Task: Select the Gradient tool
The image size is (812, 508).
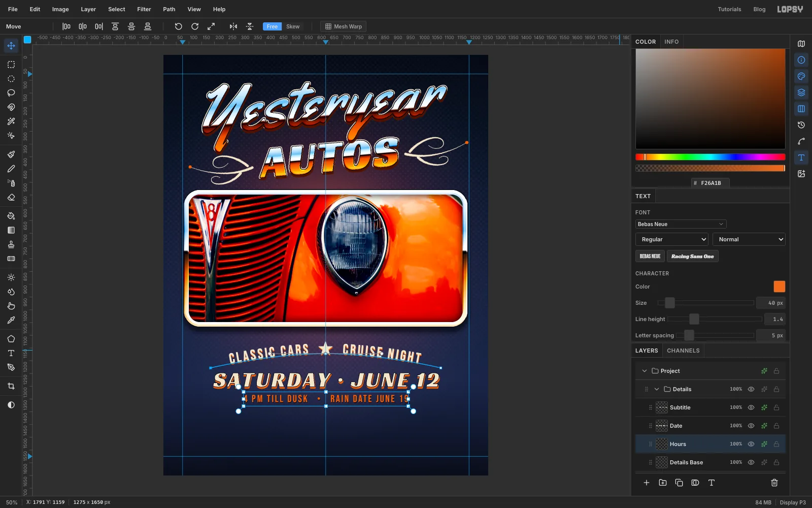Action: click(11, 230)
